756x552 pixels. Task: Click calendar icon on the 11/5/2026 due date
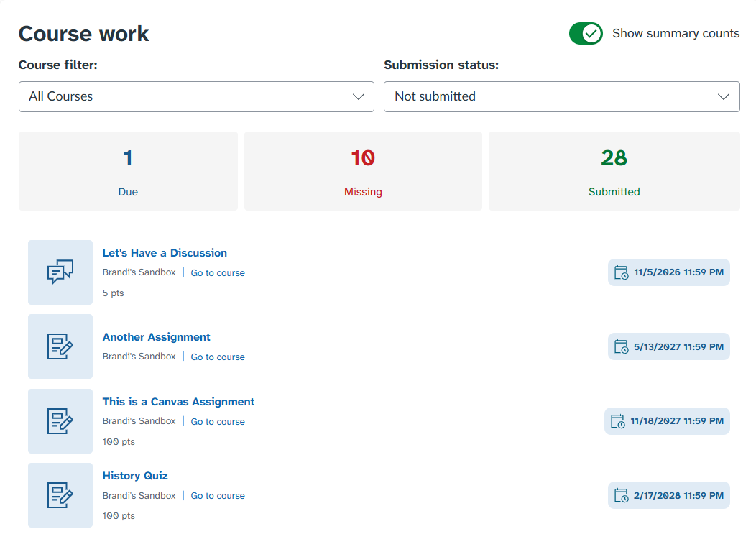click(621, 272)
